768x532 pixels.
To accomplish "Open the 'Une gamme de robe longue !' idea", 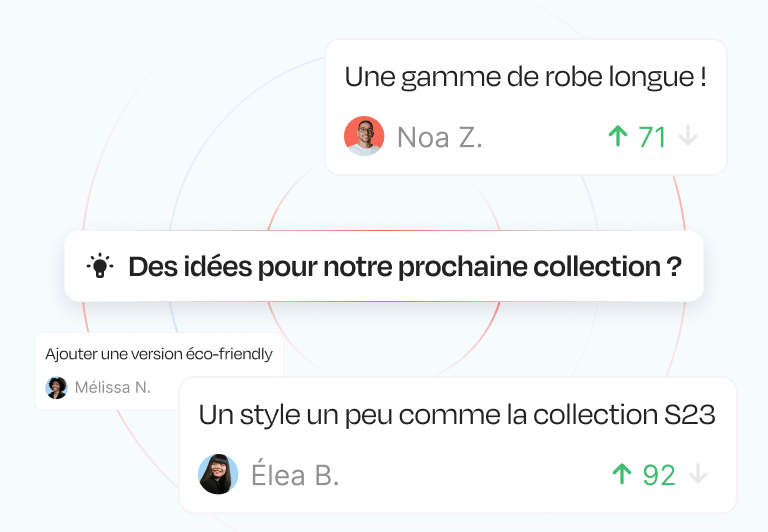I will click(x=525, y=77).
